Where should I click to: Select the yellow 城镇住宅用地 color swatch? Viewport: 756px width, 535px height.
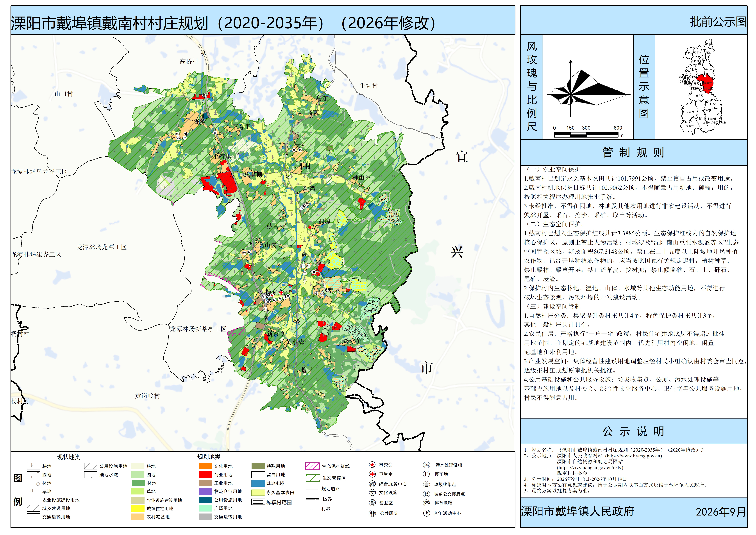(x=138, y=509)
